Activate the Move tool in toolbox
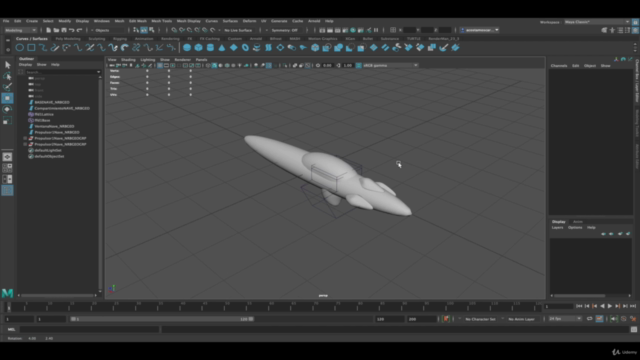Screen dimensions: 640x360 coord(7,98)
